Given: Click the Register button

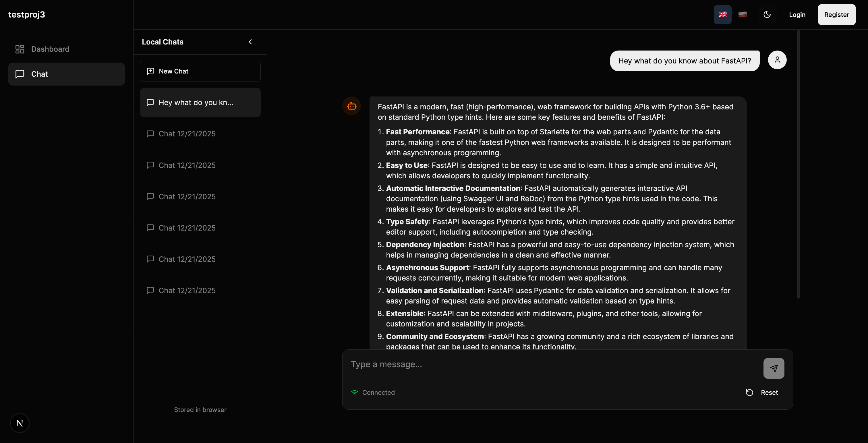Looking at the screenshot, I should pos(837,14).
